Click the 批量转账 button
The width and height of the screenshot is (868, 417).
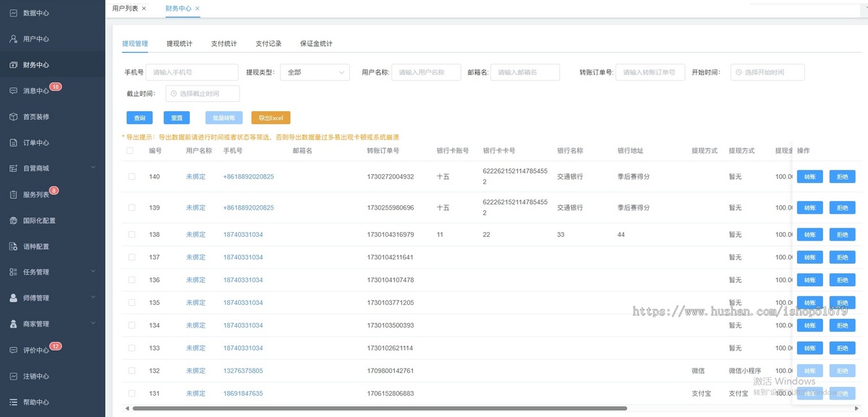pos(224,118)
